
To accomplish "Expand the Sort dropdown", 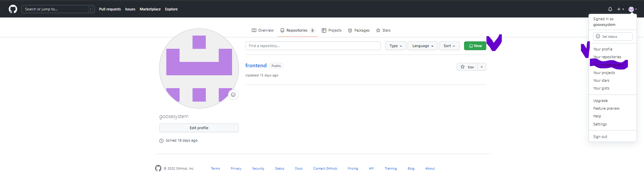I will point(449,46).
